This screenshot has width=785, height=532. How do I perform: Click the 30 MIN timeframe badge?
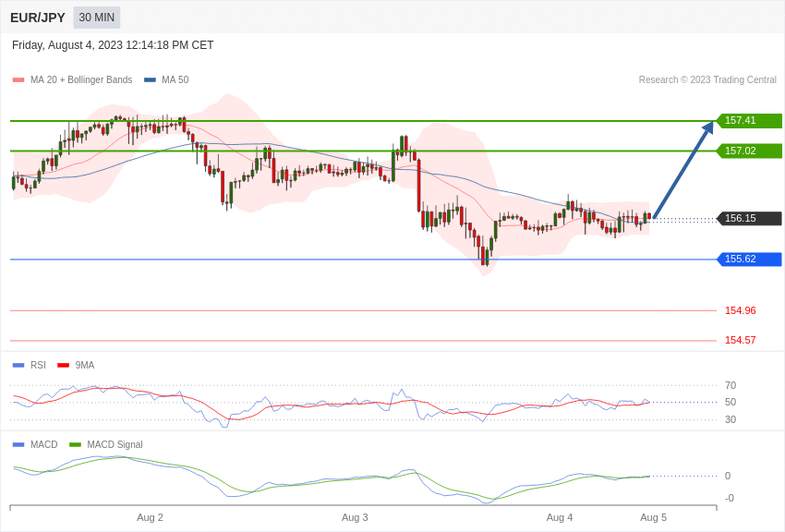coord(97,18)
